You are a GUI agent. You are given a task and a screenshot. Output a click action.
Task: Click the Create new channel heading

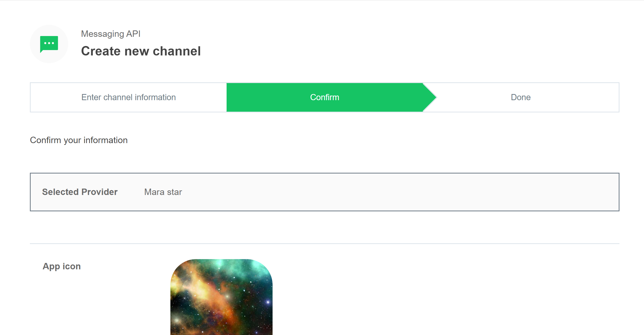[x=141, y=51]
